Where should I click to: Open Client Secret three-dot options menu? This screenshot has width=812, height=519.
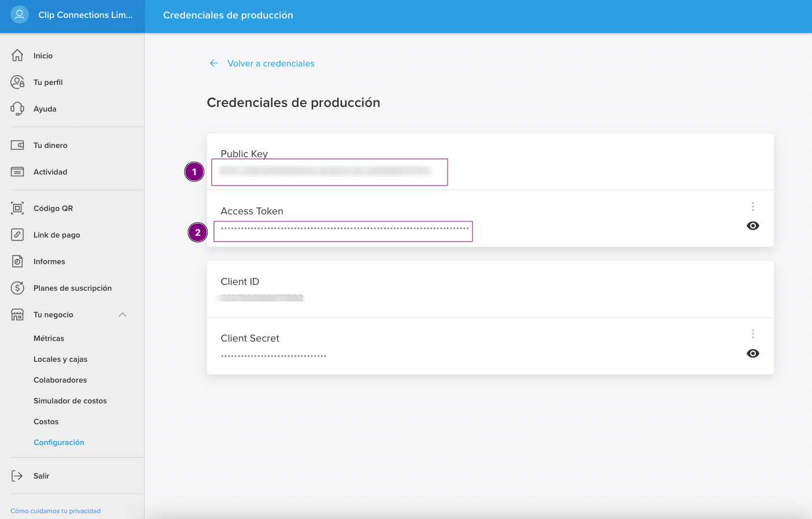tap(752, 333)
